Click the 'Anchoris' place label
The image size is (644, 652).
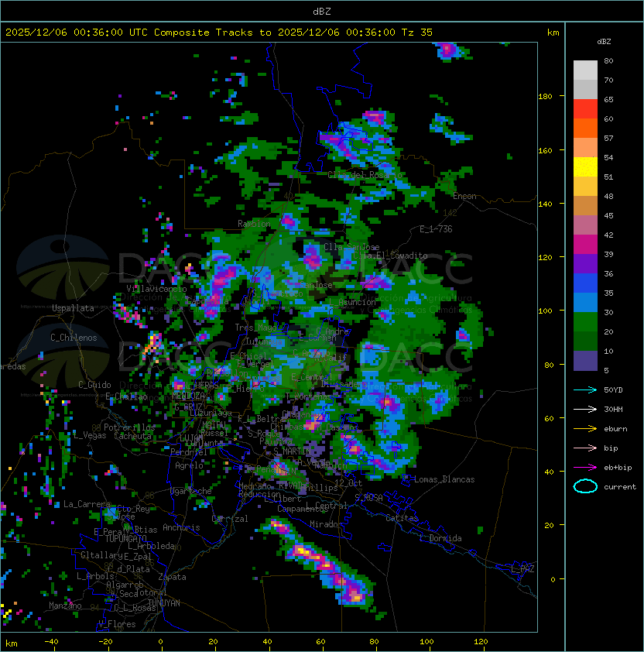(x=181, y=527)
